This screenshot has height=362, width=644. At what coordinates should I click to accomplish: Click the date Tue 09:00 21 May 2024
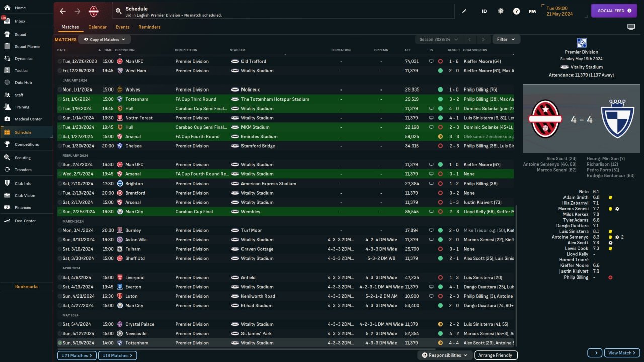click(x=560, y=11)
